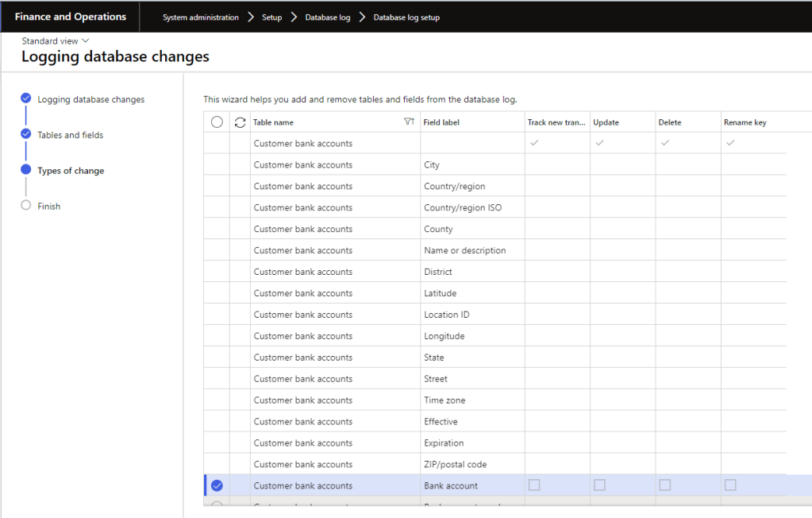
Task: Open the Rename key column header options
Action: pyautogui.click(x=745, y=122)
